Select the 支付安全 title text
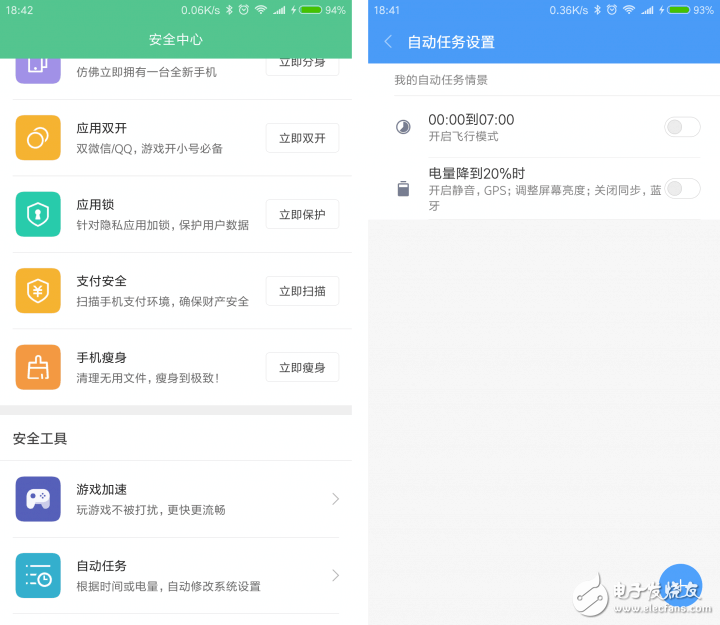Viewport: 720px width, 625px height. click(101, 281)
